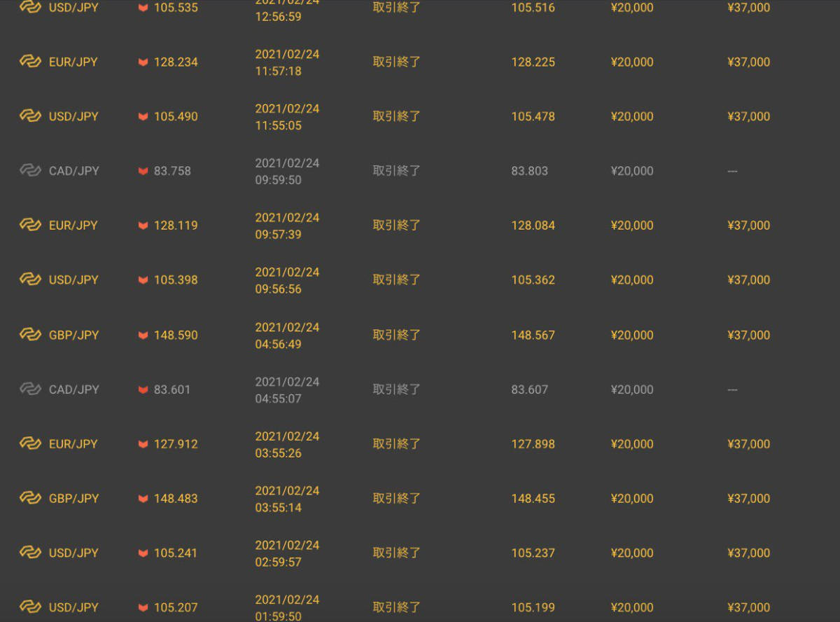Click the gray pair icon for the CAD/JPY 83.601 trade

[30, 389]
